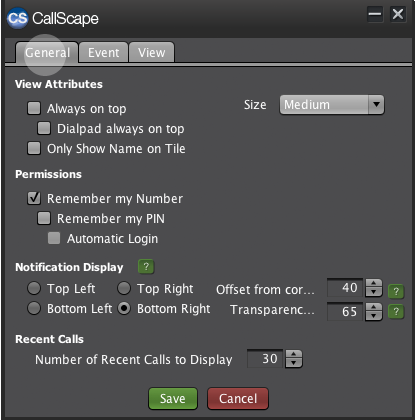Increase the Offset from corner value
Viewport: 415px width, 420px height.
click(x=374, y=283)
